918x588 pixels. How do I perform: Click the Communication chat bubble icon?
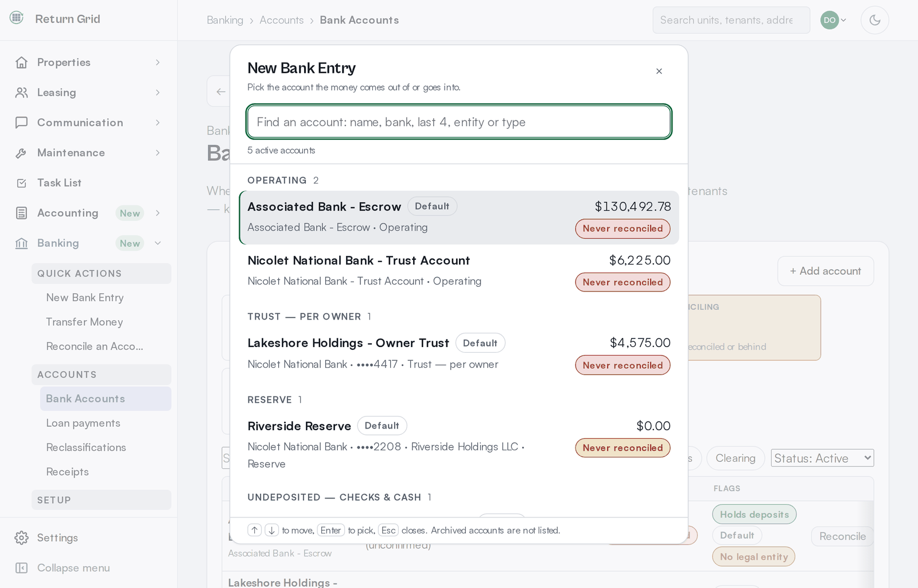22,122
